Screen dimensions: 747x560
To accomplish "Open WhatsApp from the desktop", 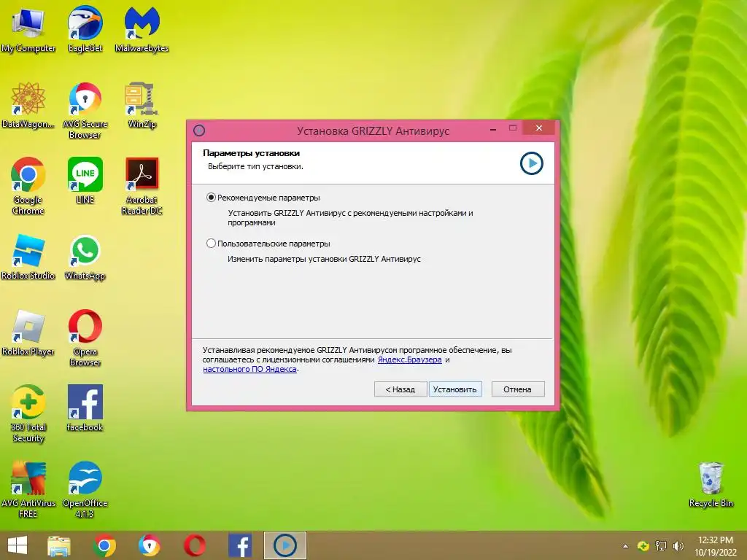I will [x=85, y=257].
